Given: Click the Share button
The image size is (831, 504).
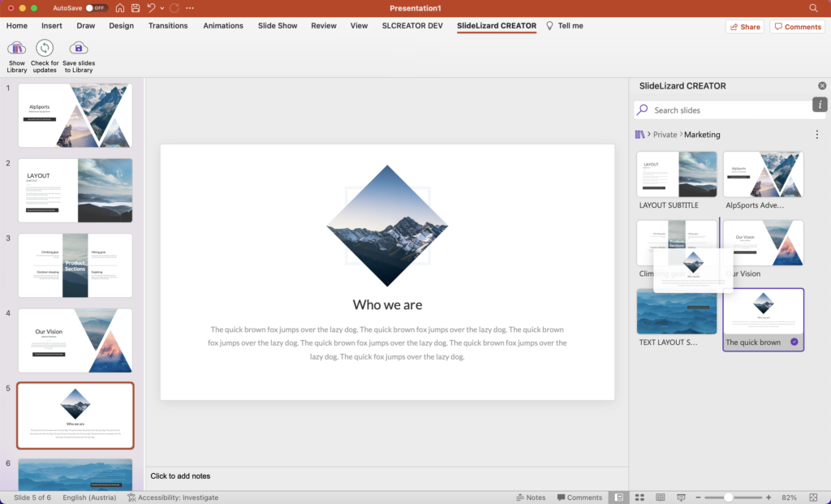Looking at the screenshot, I should [745, 27].
